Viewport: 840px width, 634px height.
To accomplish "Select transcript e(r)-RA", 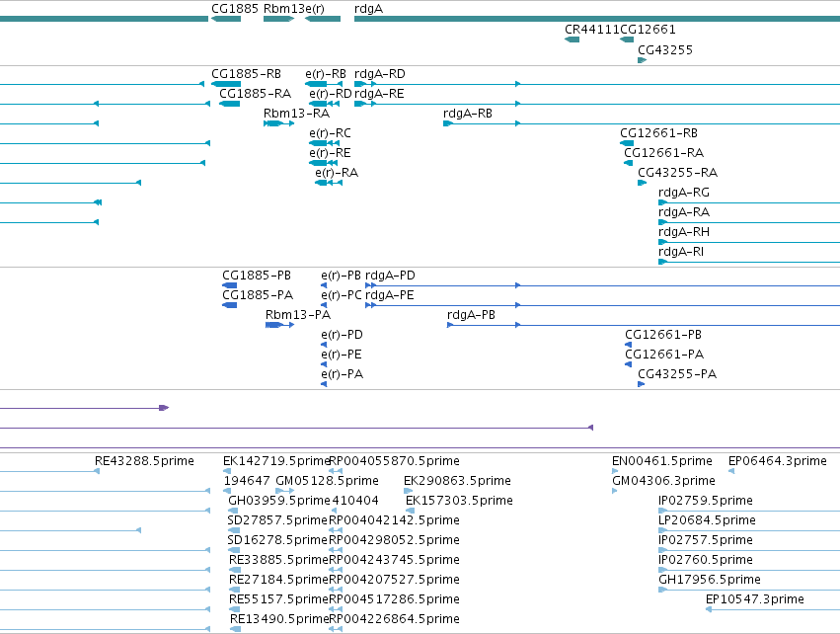I will (x=337, y=173).
